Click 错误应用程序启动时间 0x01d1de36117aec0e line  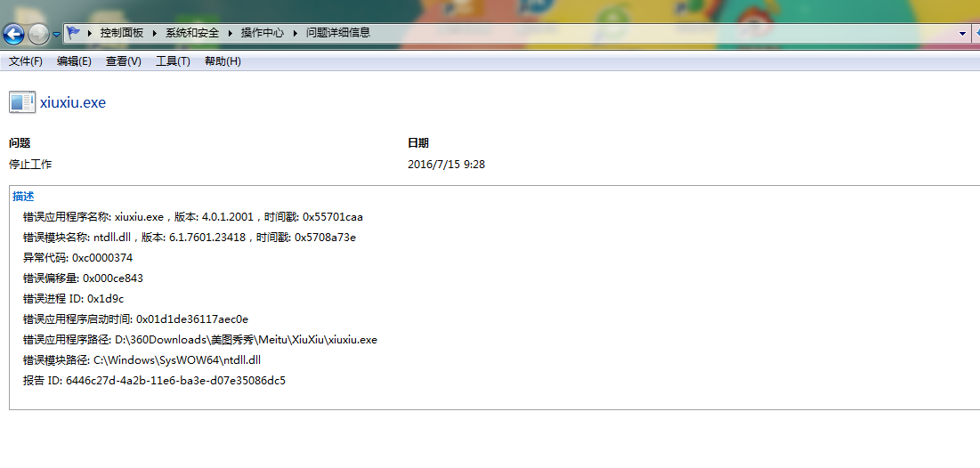click(135, 319)
